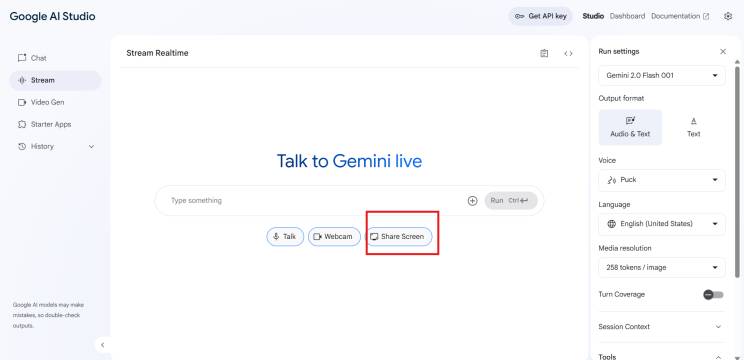
Task: Expand the Session Context section
Action: [661, 326]
